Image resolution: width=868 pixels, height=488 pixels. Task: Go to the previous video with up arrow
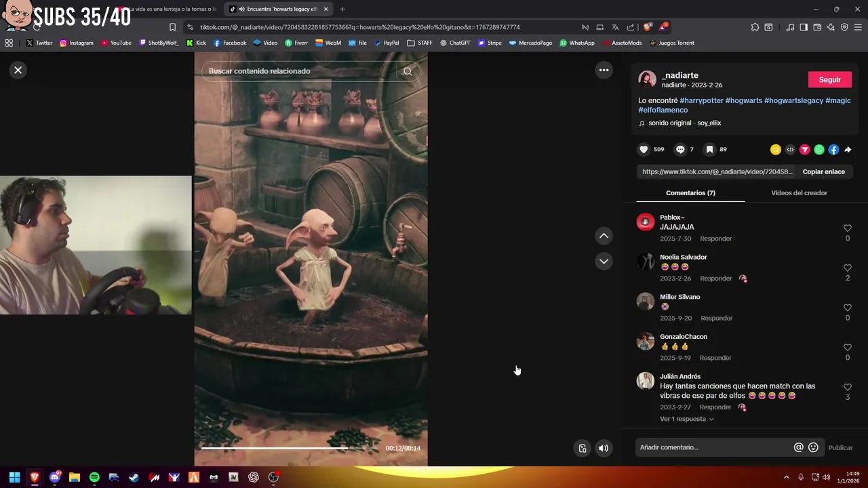604,236
